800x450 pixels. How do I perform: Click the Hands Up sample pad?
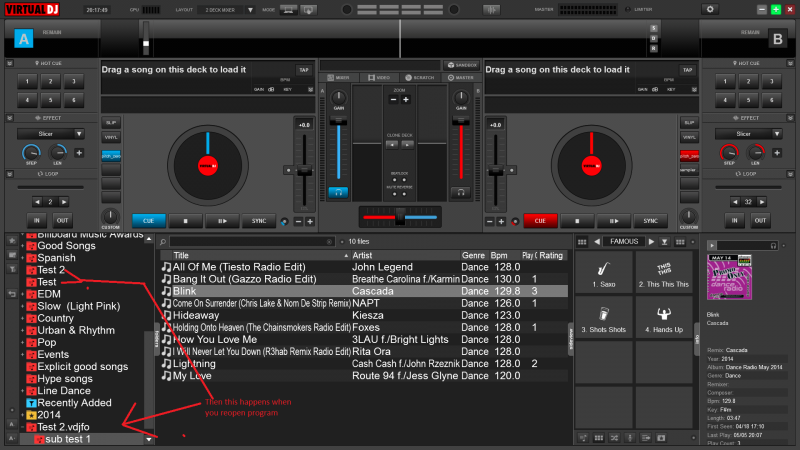tap(664, 317)
